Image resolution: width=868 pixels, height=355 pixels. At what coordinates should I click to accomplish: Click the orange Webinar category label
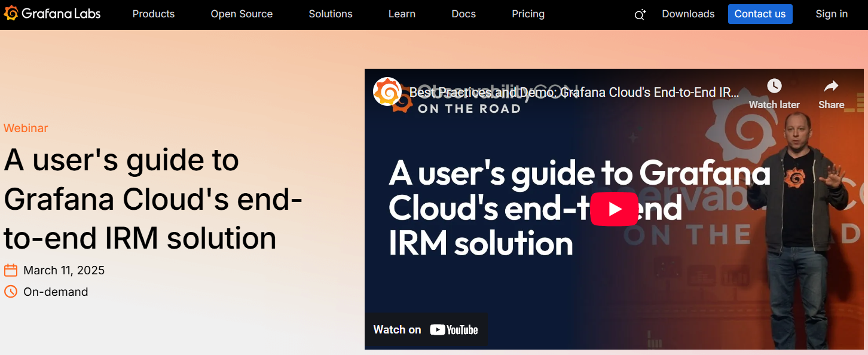coord(26,128)
